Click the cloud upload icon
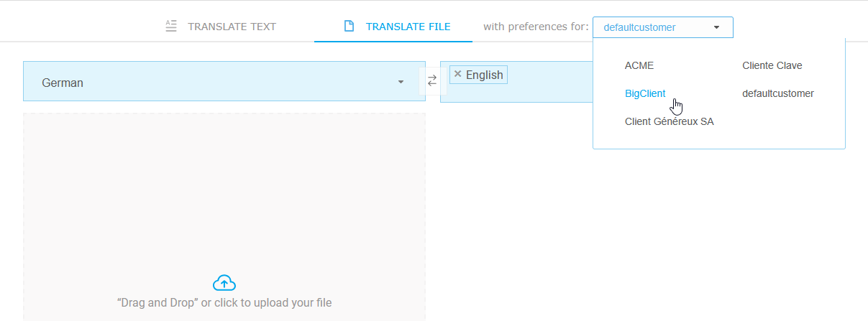 224,283
